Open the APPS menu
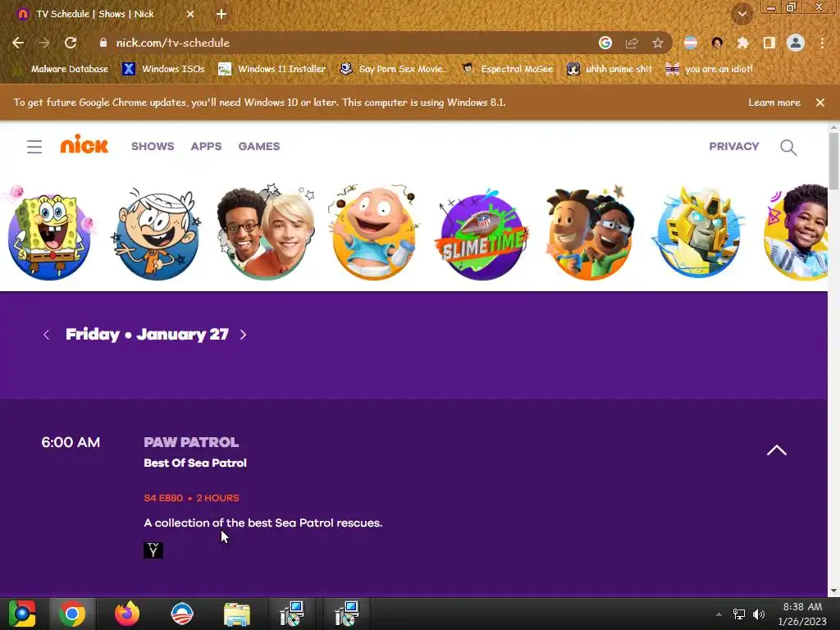Screen dimensions: 840x630 206,146
